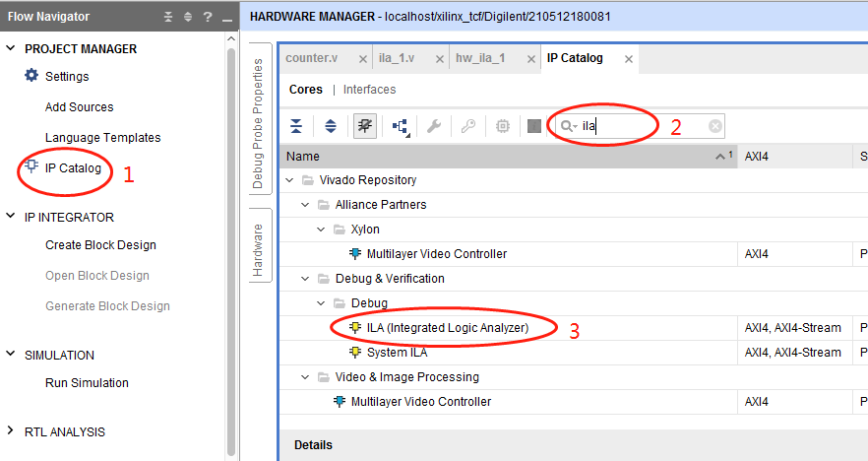Close the hw_ila_1 tab
The width and height of the screenshot is (868, 461).
tap(530, 59)
